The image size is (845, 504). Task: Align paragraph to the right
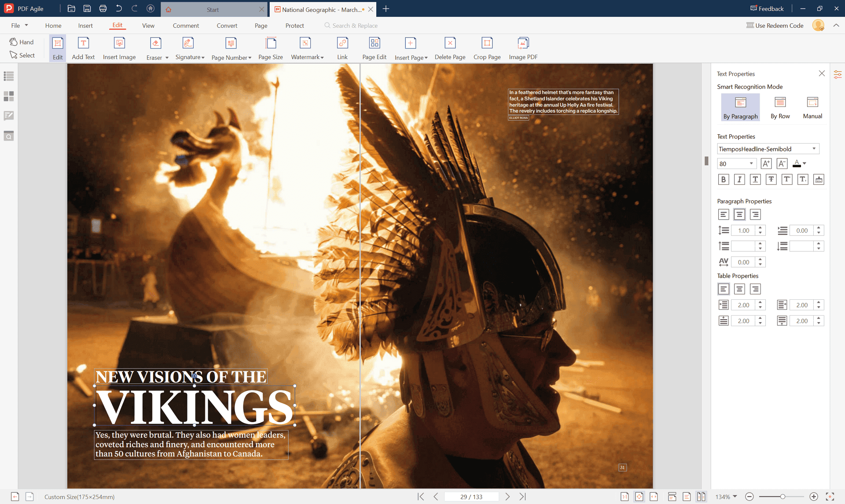[755, 214]
